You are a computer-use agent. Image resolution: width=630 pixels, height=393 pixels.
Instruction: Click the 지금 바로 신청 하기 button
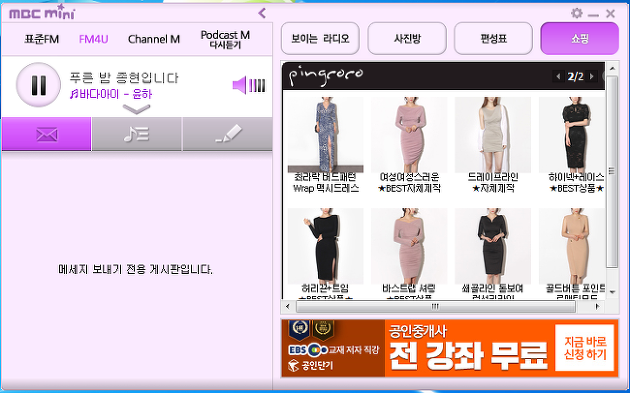tap(585, 348)
